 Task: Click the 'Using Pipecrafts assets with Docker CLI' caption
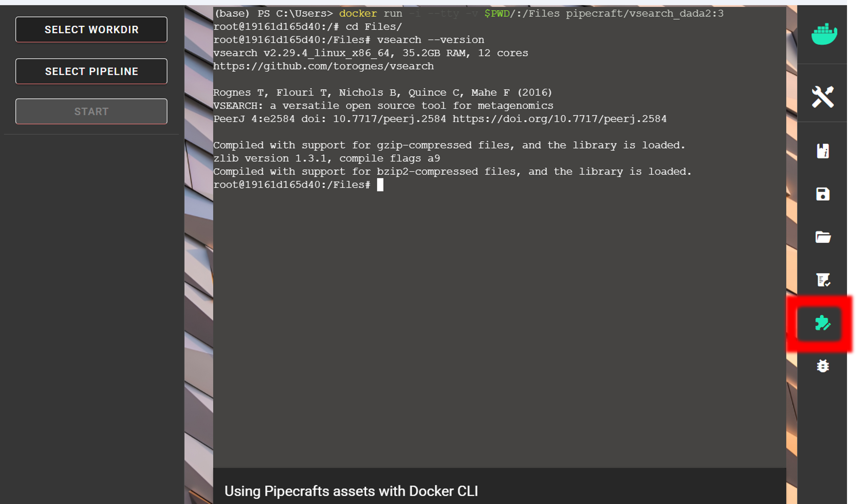pos(351,491)
